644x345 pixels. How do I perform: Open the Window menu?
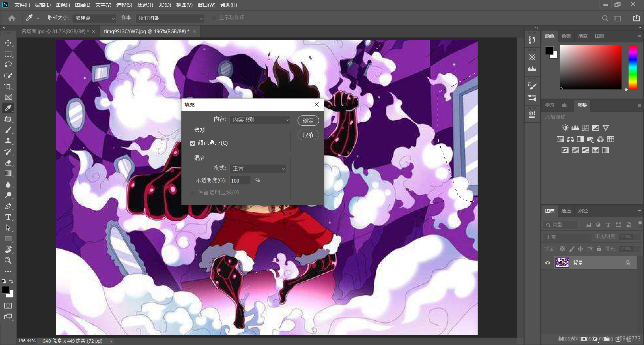pos(206,5)
